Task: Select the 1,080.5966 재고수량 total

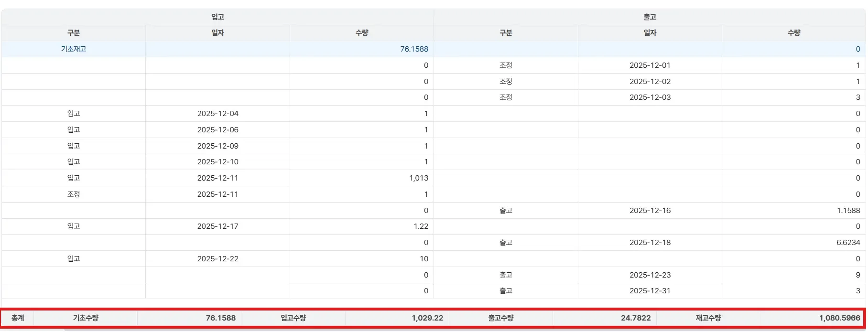Action: 840,318
